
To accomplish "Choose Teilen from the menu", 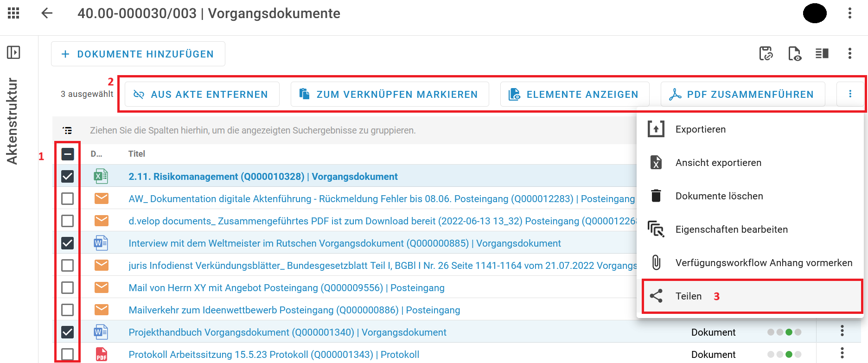I will (x=688, y=296).
